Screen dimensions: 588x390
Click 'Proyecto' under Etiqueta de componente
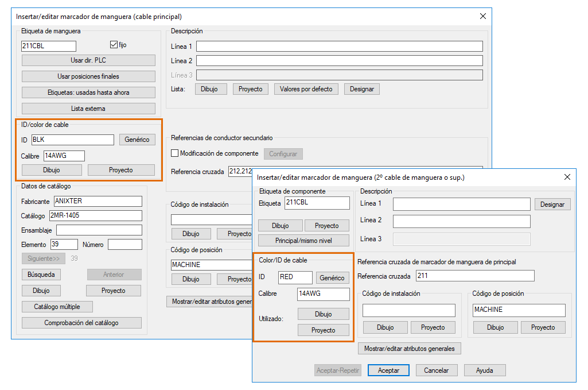(x=327, y=226)
